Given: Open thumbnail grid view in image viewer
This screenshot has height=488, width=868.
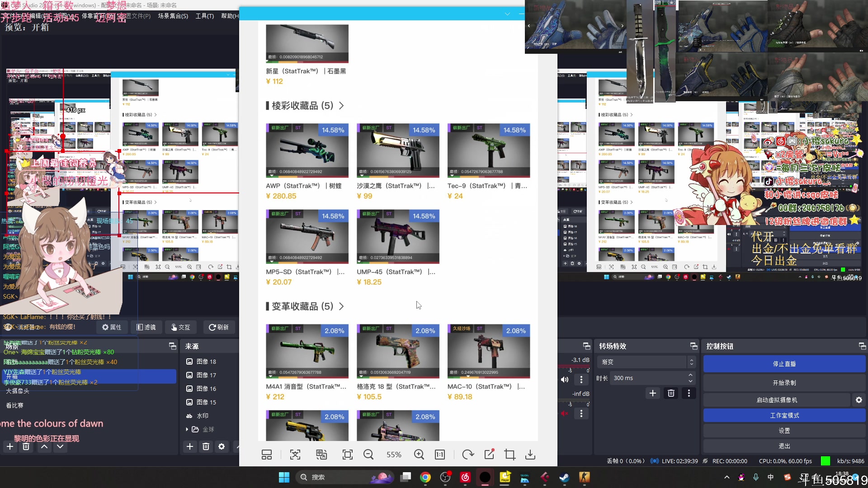Looking at the screenshot, I should pos(267,455).
